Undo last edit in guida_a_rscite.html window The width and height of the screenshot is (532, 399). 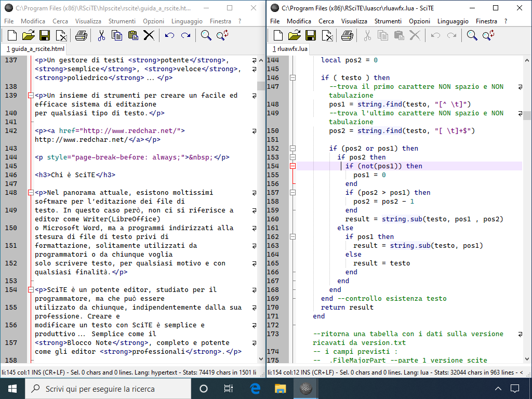coord(169,35)
